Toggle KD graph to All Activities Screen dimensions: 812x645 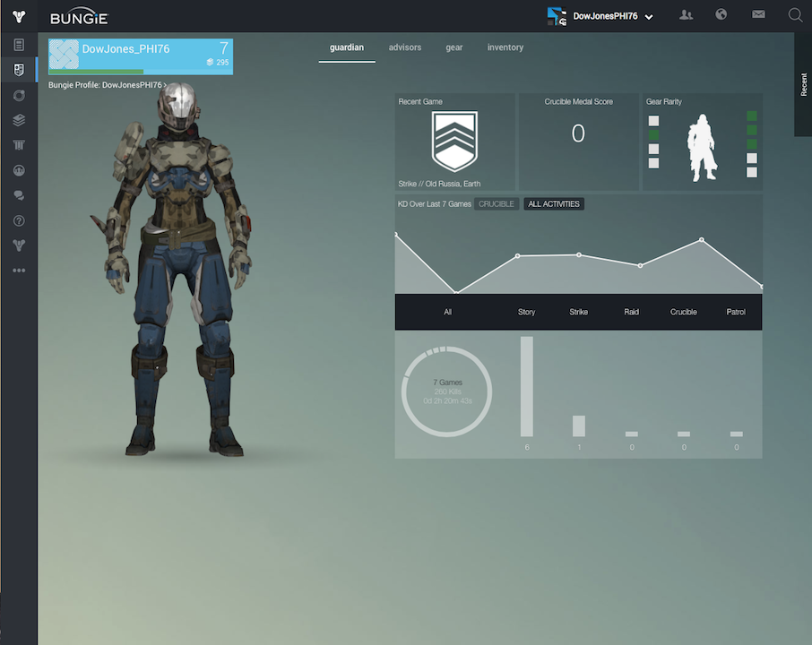click(x=554, y=204)
